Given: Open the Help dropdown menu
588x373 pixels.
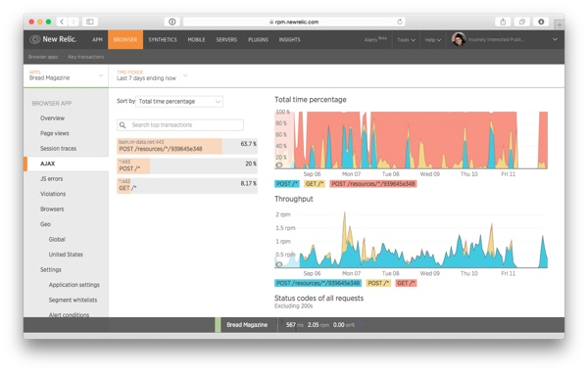Looking at the screenshot, I should 433,40.
